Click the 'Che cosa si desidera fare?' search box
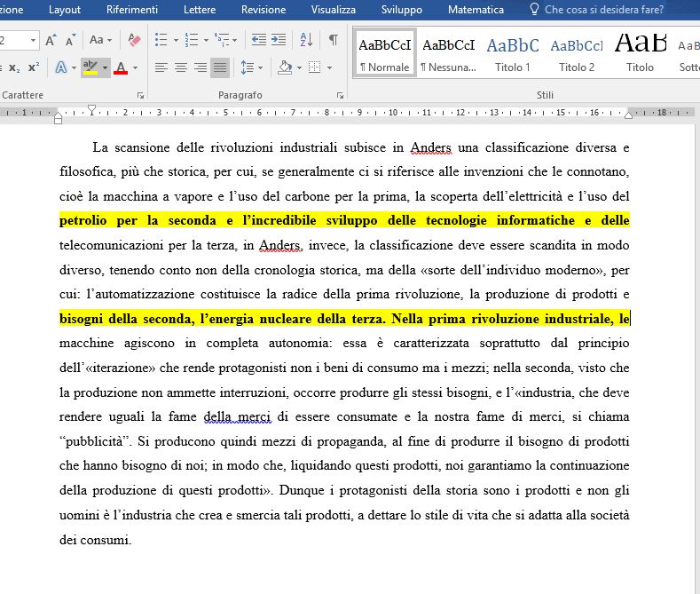Screen dimensions: 700x594 click(603, 10)
